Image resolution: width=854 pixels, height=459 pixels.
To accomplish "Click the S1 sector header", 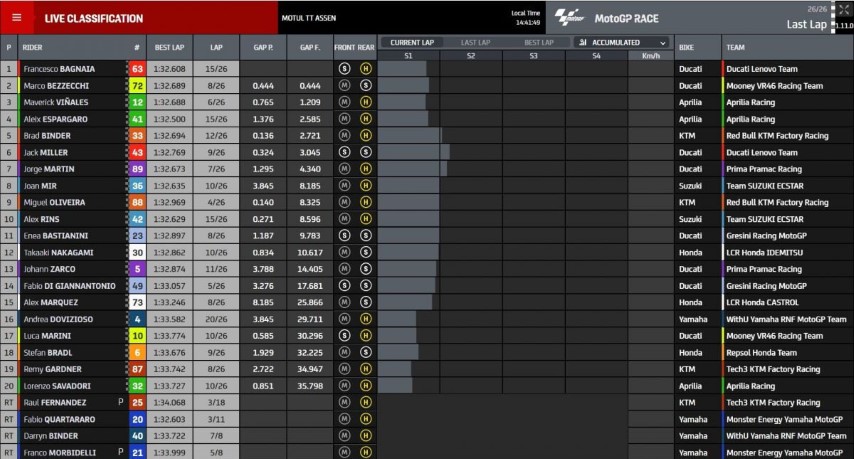I will tap(408, 56).
